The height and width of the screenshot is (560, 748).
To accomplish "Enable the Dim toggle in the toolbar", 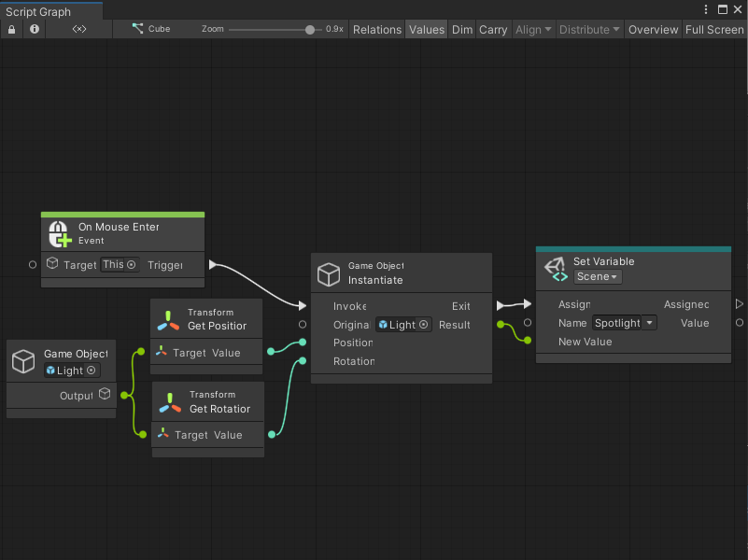I will [461, 29].
